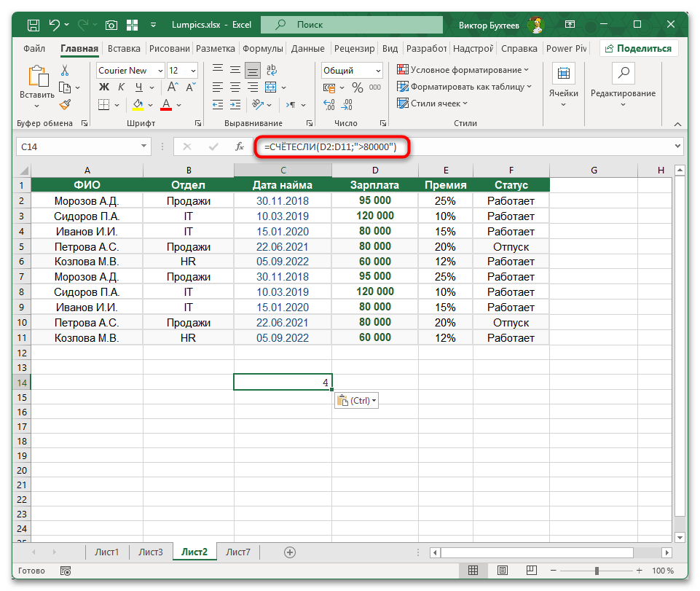The image size is (700, 591).
Task: Expand the formula bar
Action: 677,146
